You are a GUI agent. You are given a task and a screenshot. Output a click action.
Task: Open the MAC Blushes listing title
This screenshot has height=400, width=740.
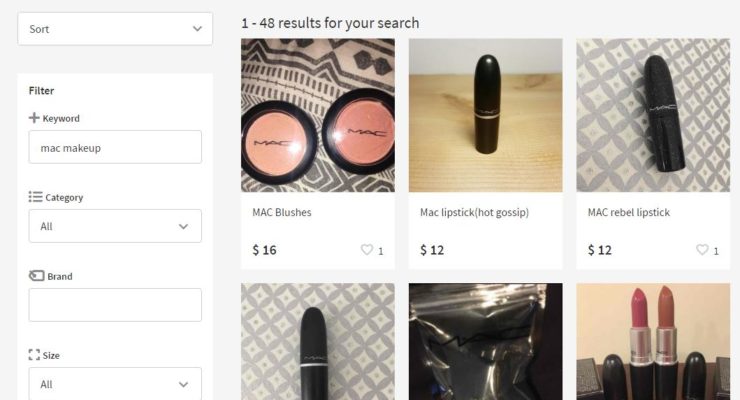click(x=282, y=212)
